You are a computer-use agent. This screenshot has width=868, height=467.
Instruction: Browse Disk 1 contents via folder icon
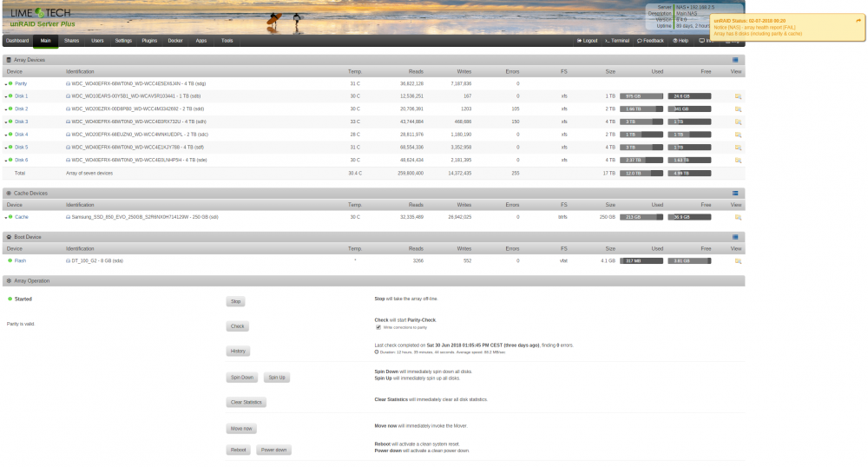click(738, 96)
